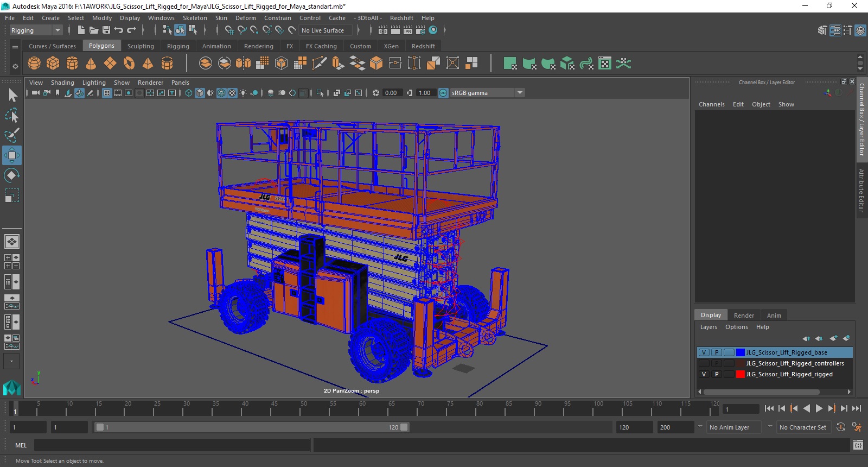The height and width of the screenshot is (467, 868).
Task: Create a polygon cylinder from shelf
Action: click(72, 64)
